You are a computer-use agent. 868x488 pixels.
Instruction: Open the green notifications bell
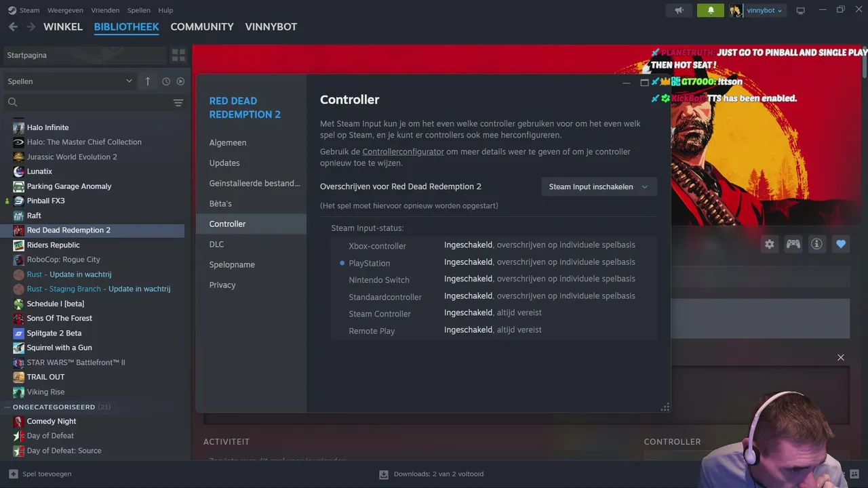pyautogui.click(x=711, y=10)
